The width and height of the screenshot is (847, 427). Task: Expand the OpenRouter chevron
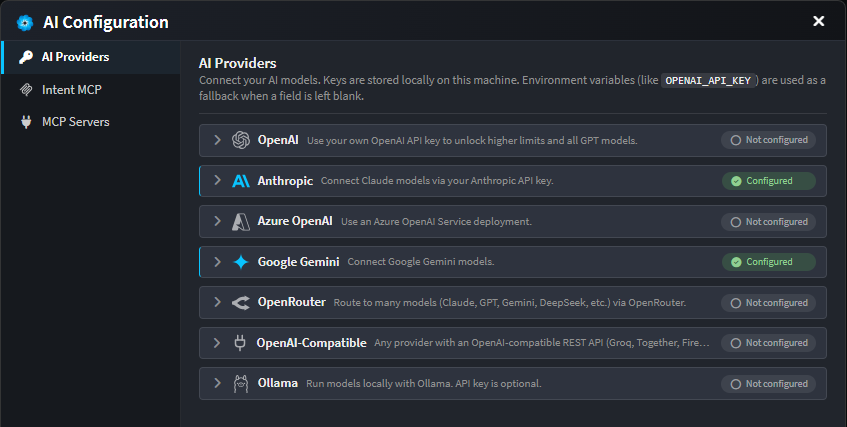[x=217, y=302]
